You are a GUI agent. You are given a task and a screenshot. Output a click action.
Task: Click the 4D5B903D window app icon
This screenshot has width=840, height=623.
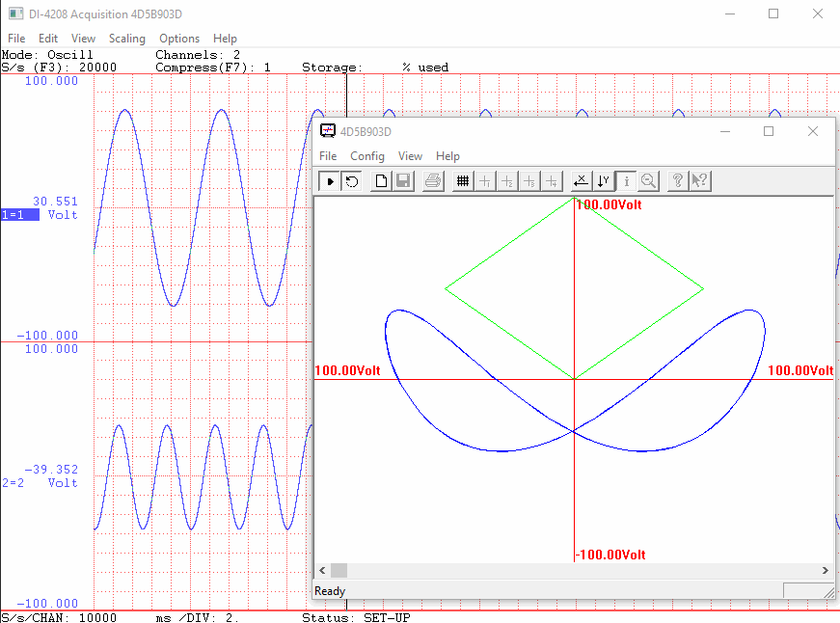pos(327,131)
